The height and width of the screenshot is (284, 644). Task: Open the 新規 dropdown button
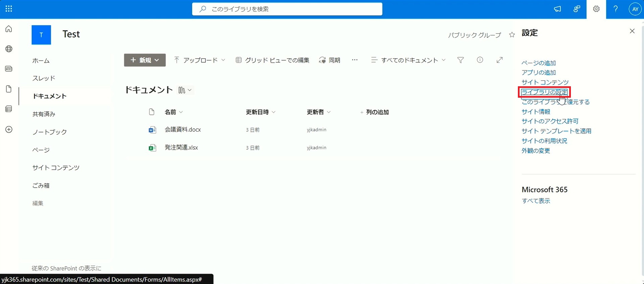tap(145, 60)
